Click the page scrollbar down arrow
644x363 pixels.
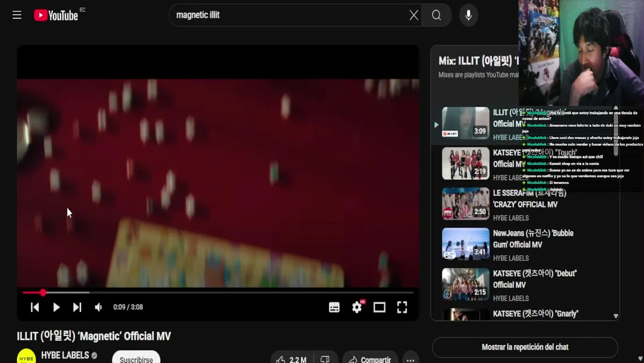tap(640, 359)
